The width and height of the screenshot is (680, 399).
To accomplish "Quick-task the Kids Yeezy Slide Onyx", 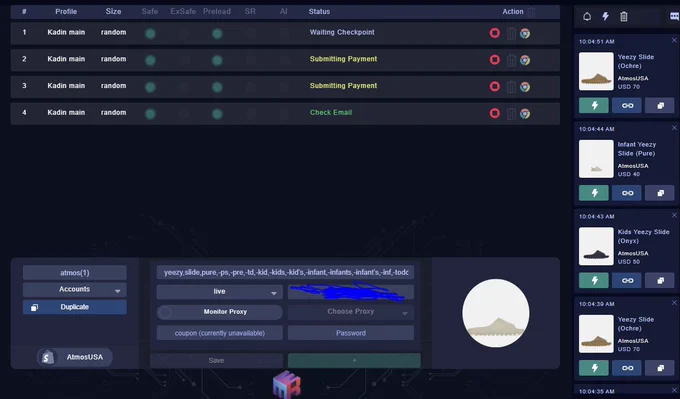I will point(594,281).
